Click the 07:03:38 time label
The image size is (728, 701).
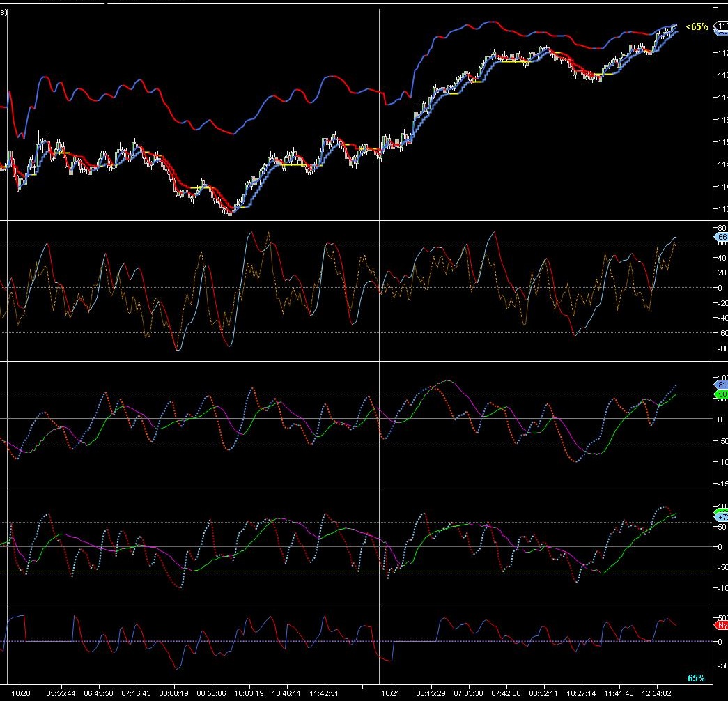click(x=468, y=693)
